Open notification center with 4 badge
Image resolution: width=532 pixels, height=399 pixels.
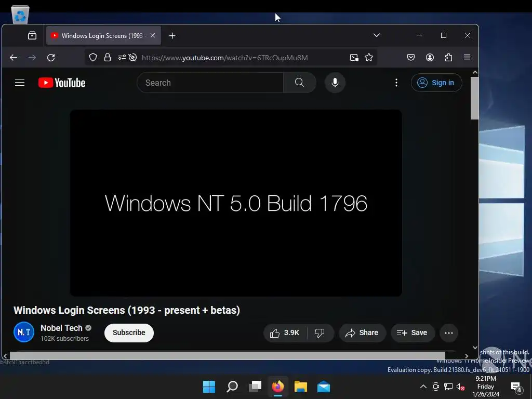[516, 387]
